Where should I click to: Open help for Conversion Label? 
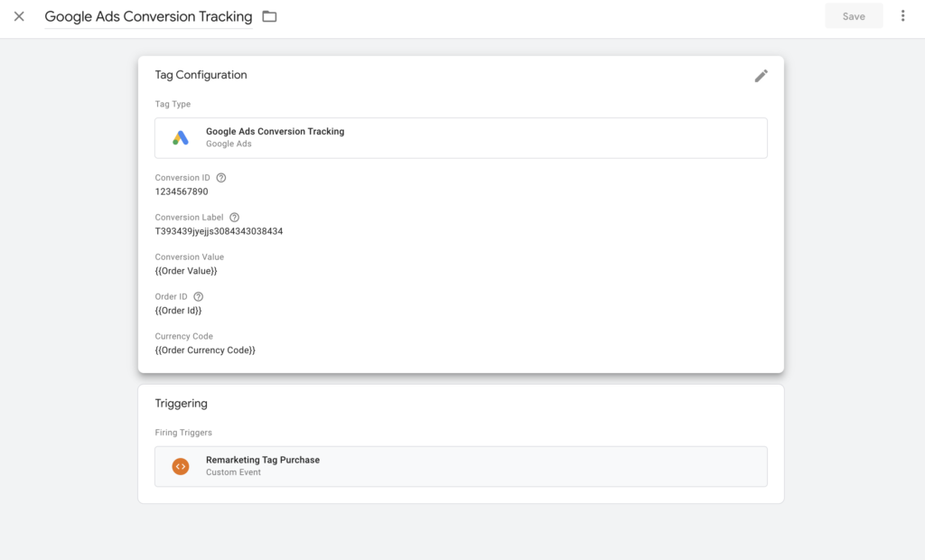[x=233, y=217]
